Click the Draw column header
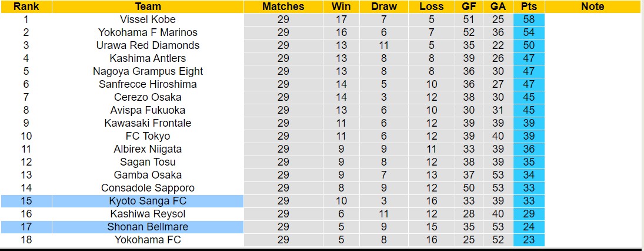Screen dimensions: 644x251 pyautogui.click(x=384, y=6)
